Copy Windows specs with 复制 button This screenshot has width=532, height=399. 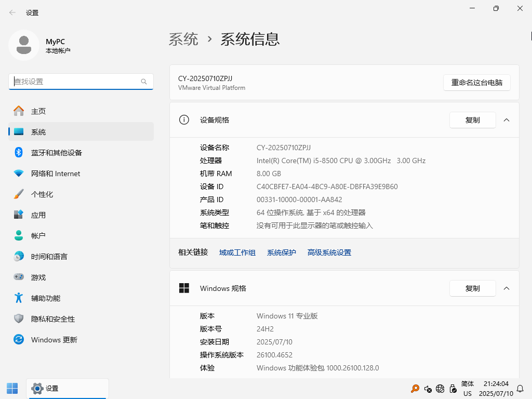[473, 288]
